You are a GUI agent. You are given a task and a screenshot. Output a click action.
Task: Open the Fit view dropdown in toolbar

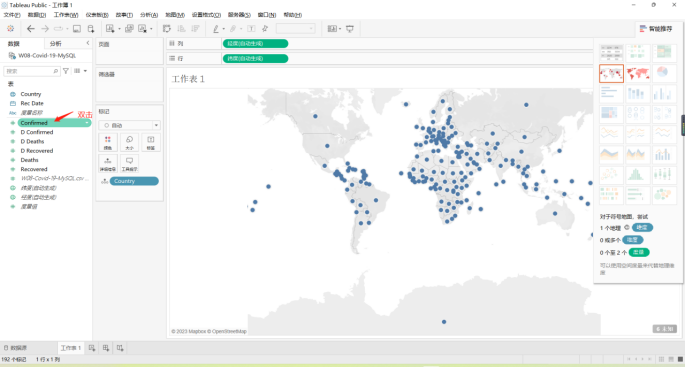coord(295,29)
